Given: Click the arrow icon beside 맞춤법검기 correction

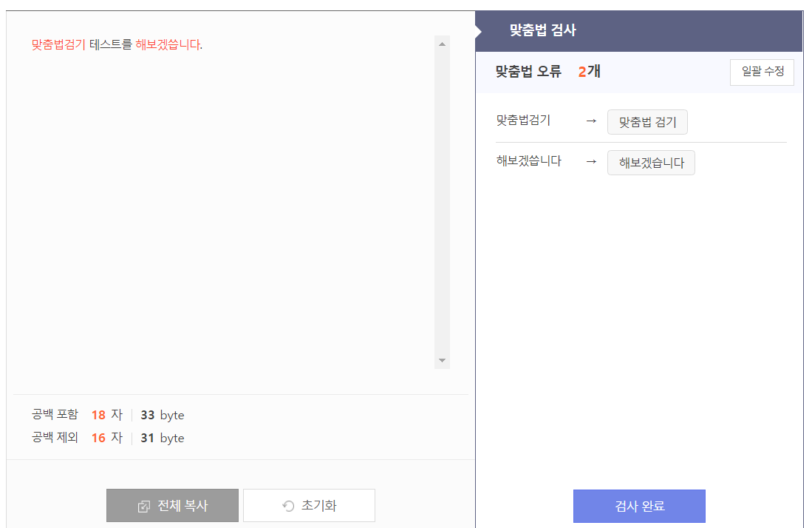Looking at the screenshot, I should tap(590, 121).
